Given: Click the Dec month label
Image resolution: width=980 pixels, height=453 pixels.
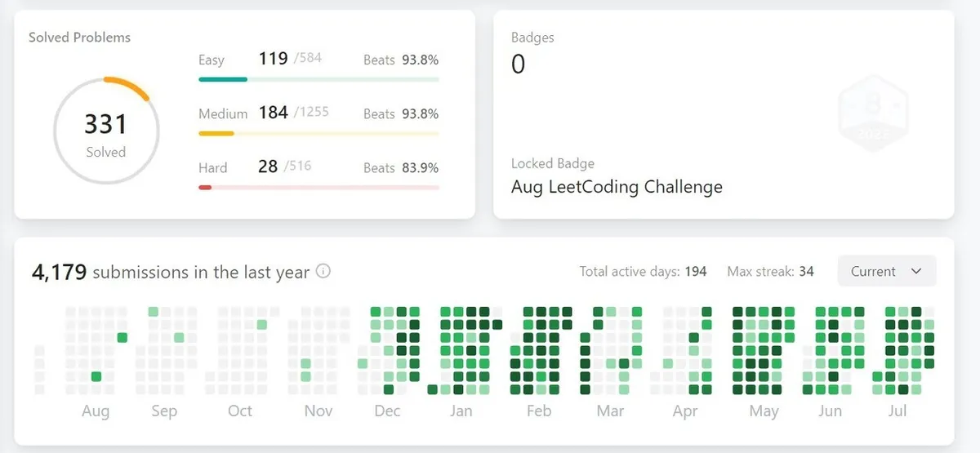Looking at the screenshot, I should point(387,411).
